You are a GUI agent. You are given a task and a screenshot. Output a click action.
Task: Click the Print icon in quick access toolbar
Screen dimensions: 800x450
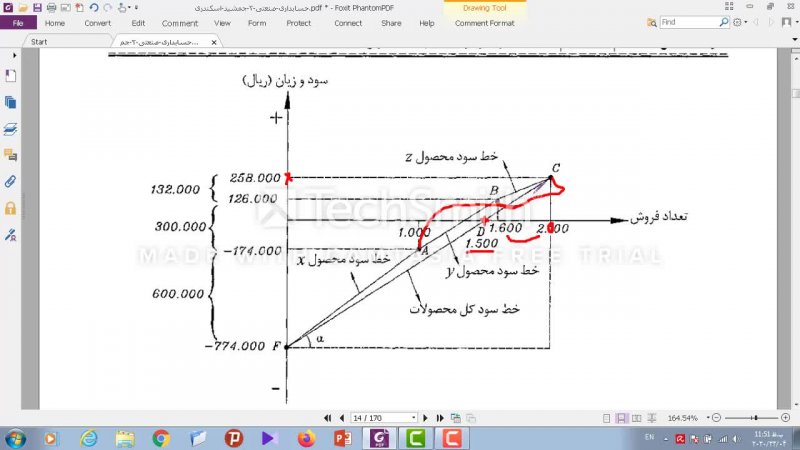pyautogui.click(x=51, y=7)
